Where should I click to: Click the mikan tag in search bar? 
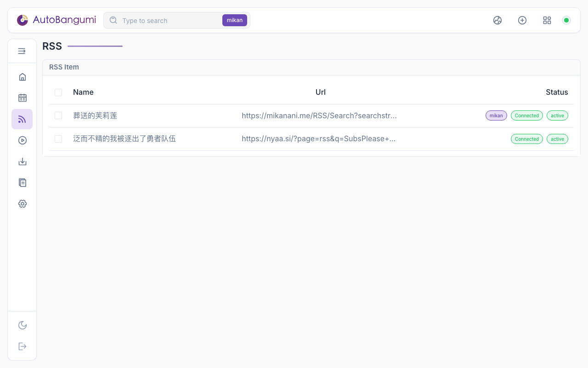(x=235, y=20)
